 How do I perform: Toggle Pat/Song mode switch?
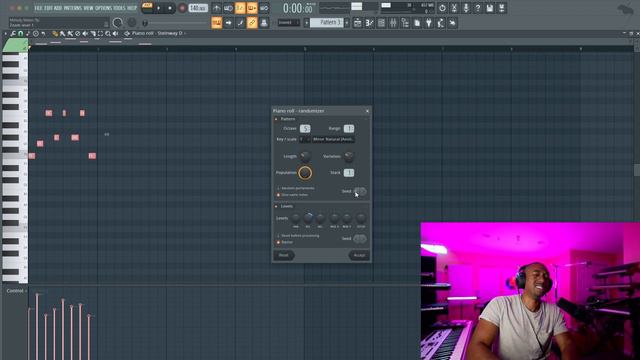pos(147,7)
